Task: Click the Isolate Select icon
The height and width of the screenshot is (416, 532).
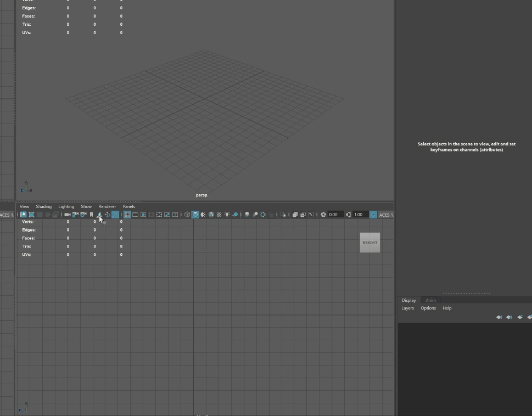Action: 283,215
